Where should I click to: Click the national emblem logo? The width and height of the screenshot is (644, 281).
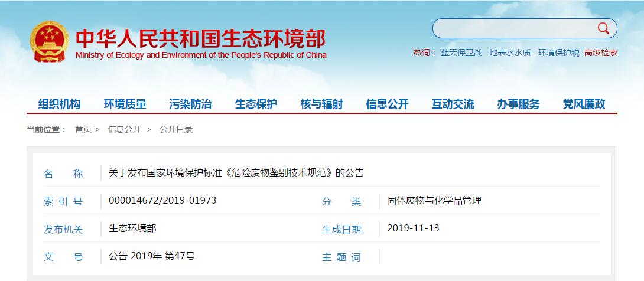(49, 42)
